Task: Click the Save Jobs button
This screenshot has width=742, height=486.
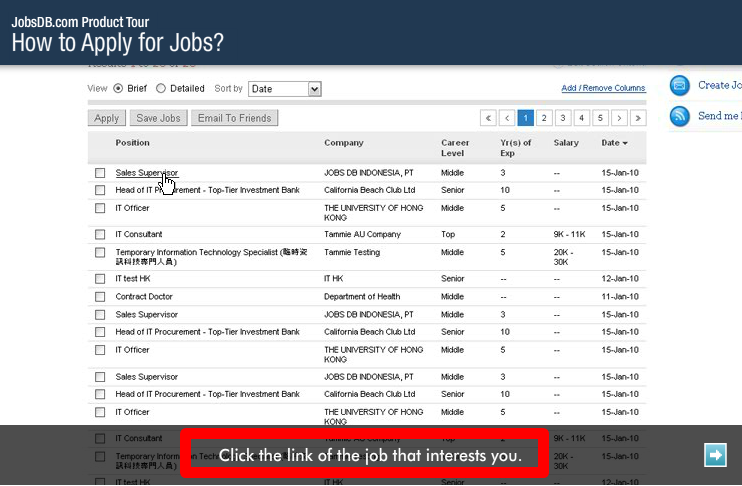Action: 159,118
